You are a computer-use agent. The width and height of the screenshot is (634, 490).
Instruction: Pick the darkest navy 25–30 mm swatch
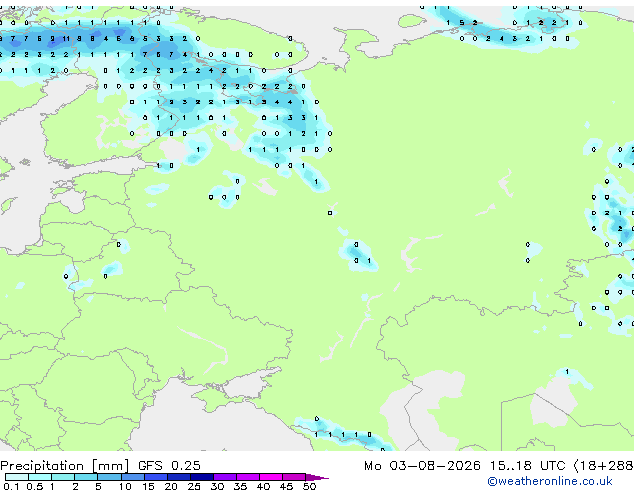201,477
